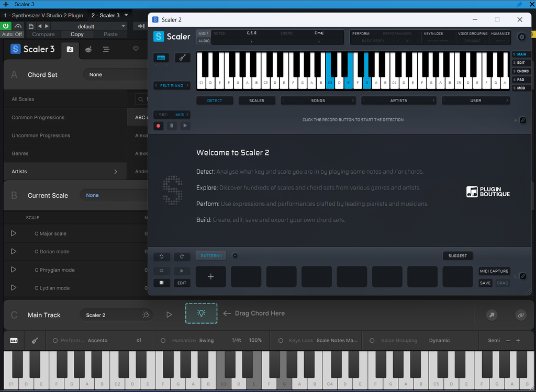Open USER selector in Scaler 2
The height and width of the screenshot is (392, 536).
pos(475,100)
